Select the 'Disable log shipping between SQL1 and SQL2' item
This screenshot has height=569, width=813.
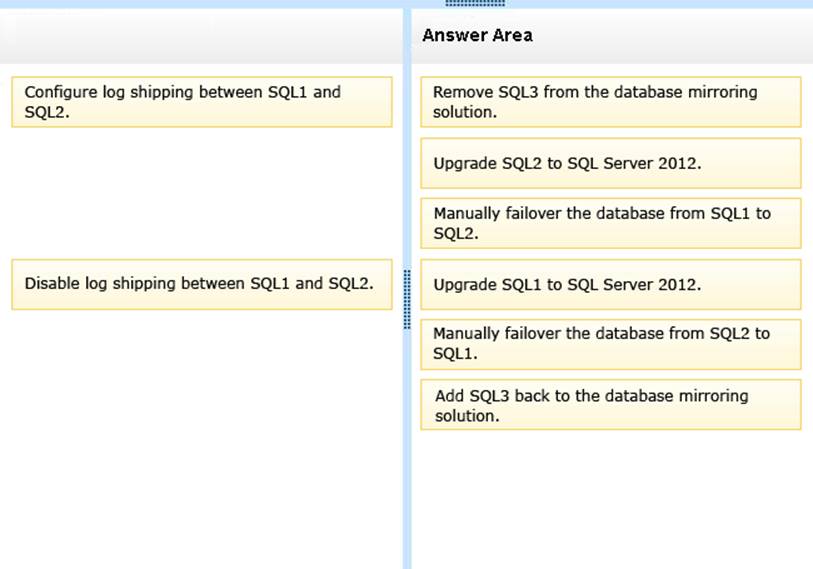[x=201, y=284]
